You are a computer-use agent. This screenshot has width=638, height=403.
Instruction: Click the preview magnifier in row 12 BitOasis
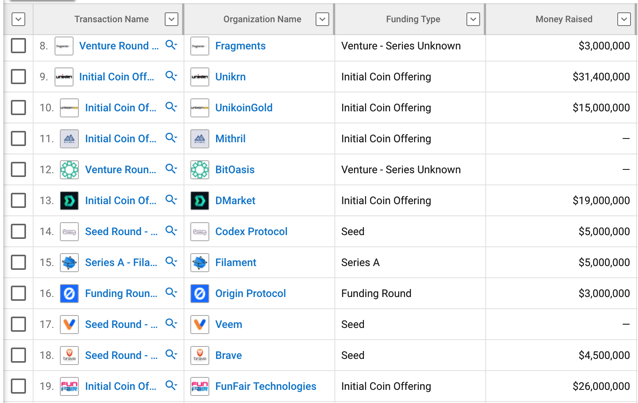coord(171,169)
